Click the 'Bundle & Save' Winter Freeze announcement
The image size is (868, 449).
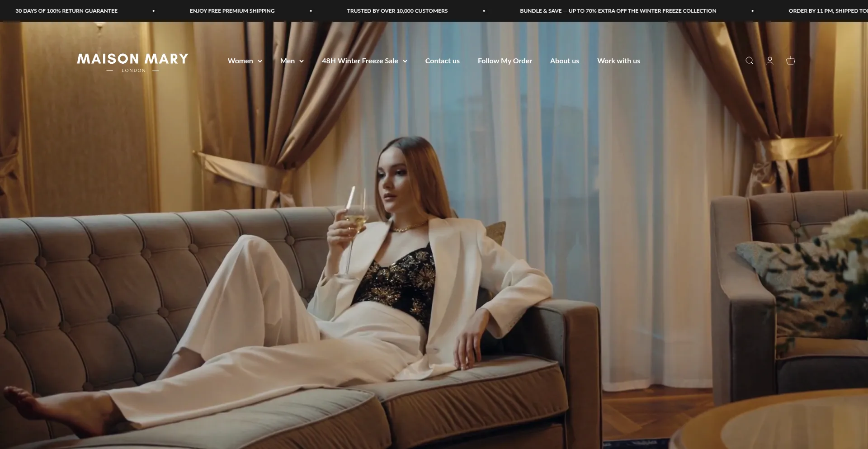click(x=618, y=11)
